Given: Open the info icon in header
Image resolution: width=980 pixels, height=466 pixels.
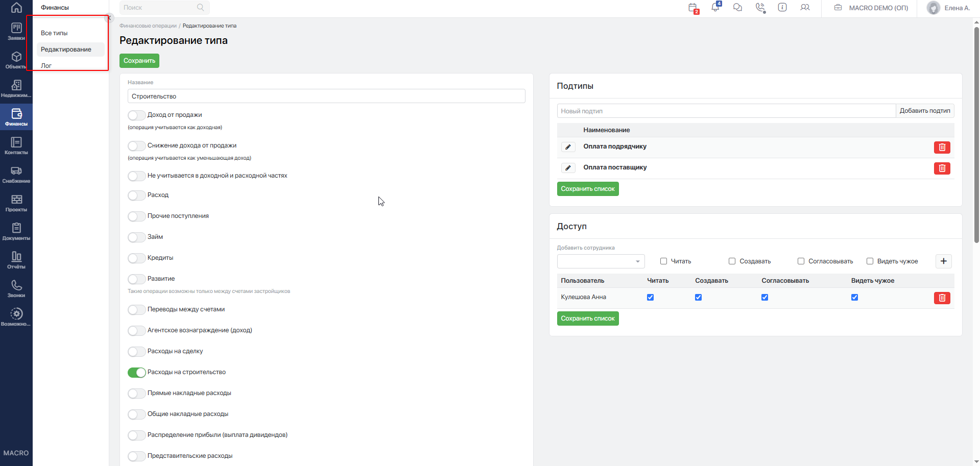Looking at the screenshot, I should [782, 8].
